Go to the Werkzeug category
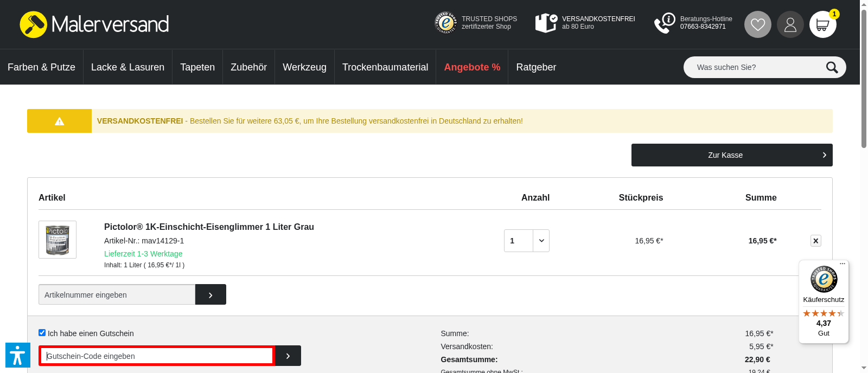The height and width of the screenshot is (373, 868). (x=304, y=67)
